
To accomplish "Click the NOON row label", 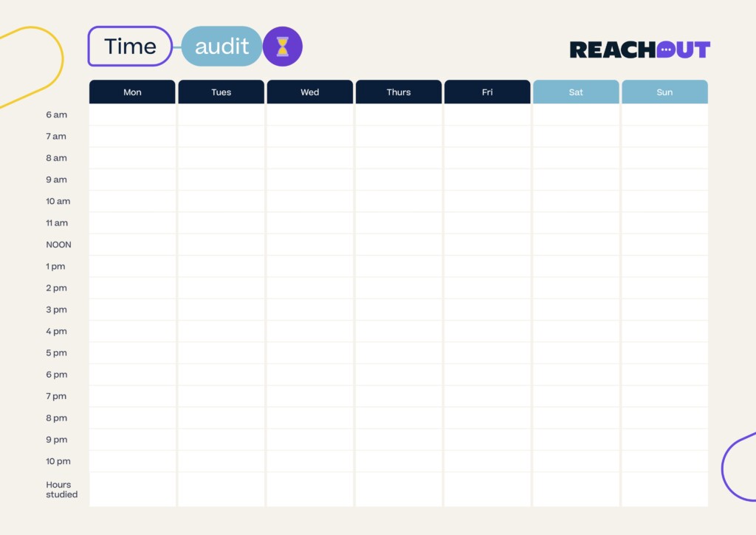I will [x=58, y=245].
